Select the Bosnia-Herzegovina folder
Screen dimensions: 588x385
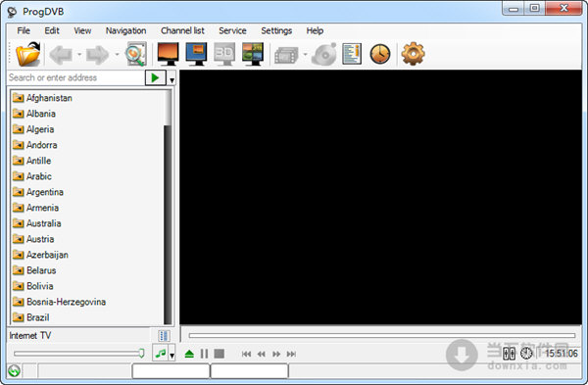point(59,302)
